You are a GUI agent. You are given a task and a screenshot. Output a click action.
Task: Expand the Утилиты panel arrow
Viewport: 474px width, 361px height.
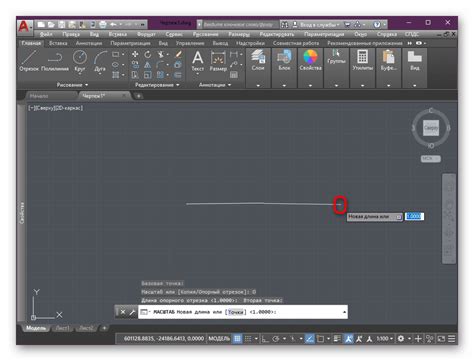pos(362,86)
